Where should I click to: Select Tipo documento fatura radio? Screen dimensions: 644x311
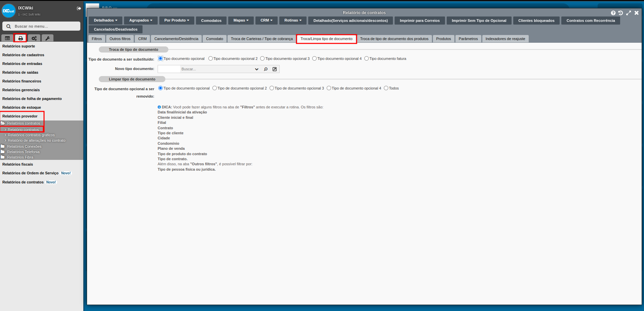click(367, 59)
